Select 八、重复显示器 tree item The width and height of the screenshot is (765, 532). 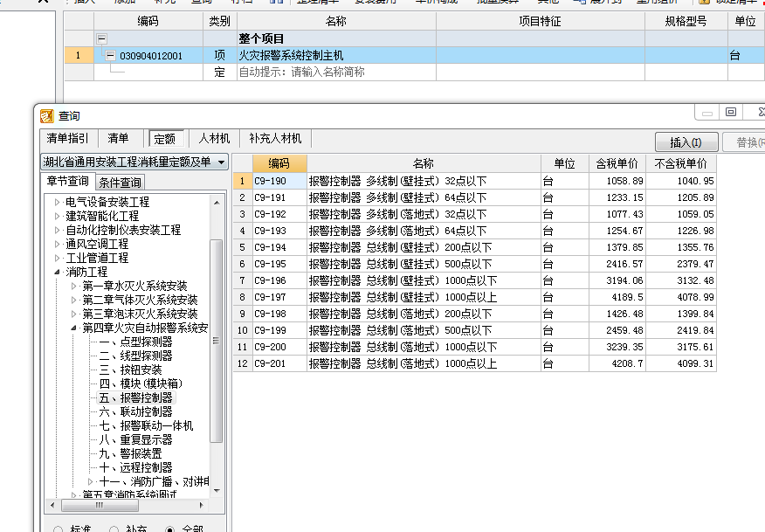coord(135,439)
